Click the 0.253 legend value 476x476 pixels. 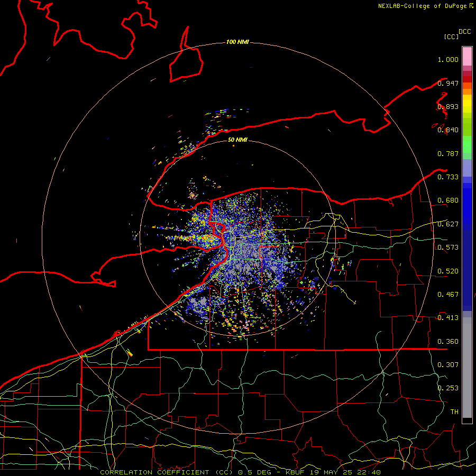[x=448, y=388]
